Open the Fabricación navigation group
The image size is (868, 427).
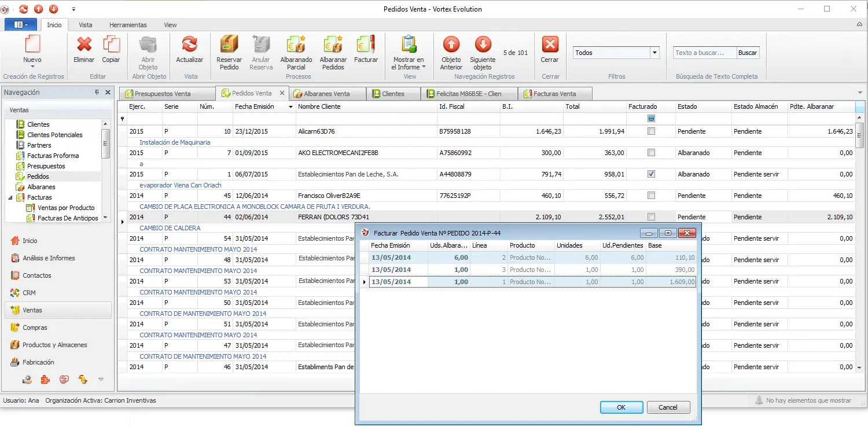pyautogui.click(x=57, y=362)
